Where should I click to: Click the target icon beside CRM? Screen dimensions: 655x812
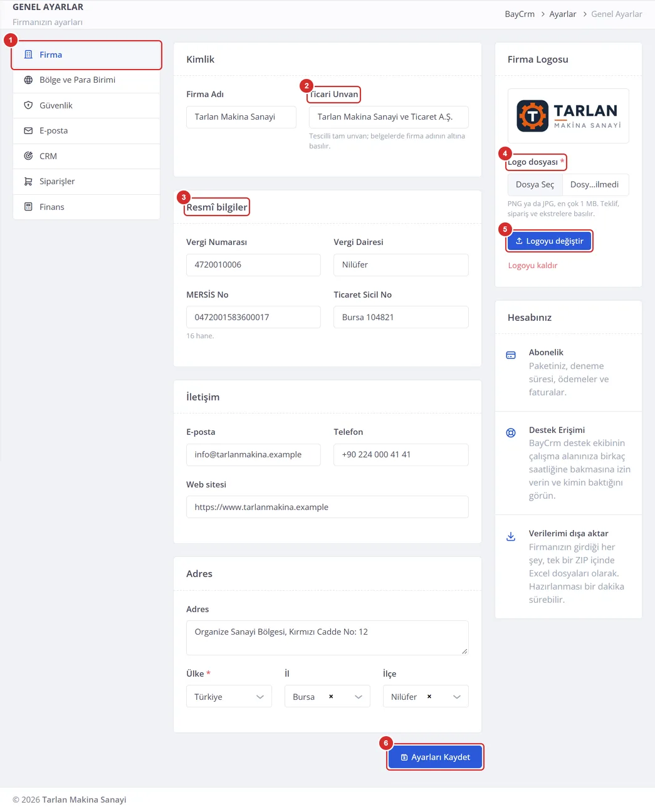pos(28,156)
